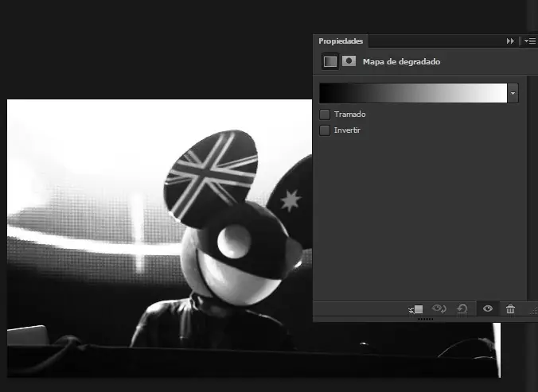Select the gradient map adjustment icon

point(330,61)
